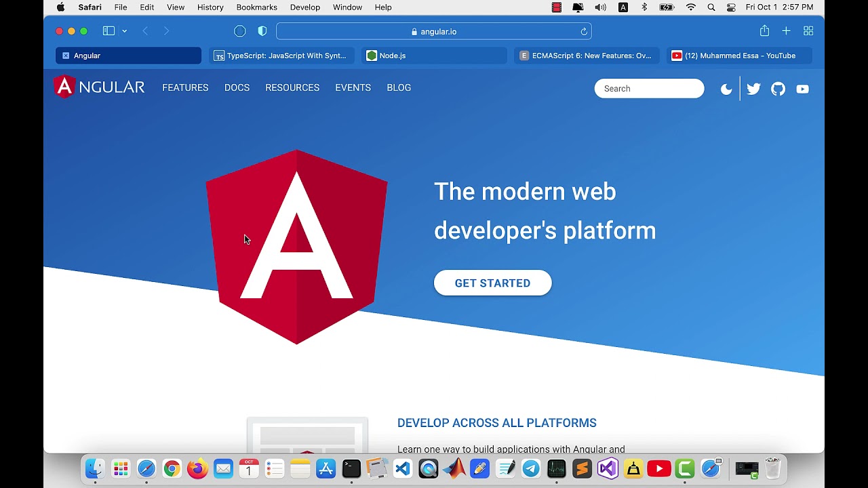Image resolution: width=868 pixels, height=488 pixels.
Task: Switch to the TypeScript tab
Action: pos(281,56)
